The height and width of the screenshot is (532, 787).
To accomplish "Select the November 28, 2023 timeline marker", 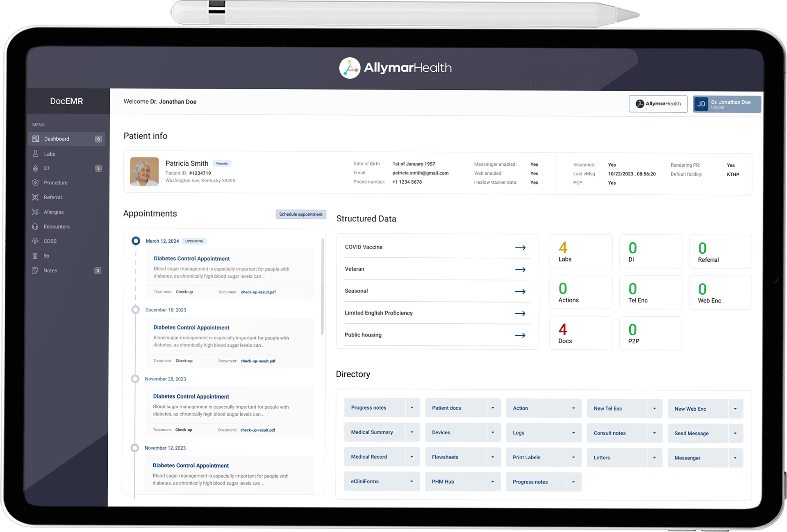I will pyautogui.click(x=135, y=379).
